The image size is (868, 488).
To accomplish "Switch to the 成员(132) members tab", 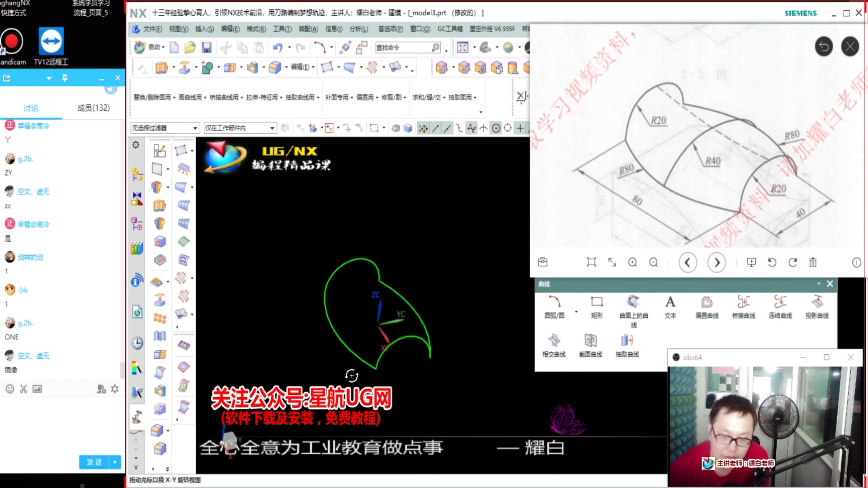I will pos(93,108).
